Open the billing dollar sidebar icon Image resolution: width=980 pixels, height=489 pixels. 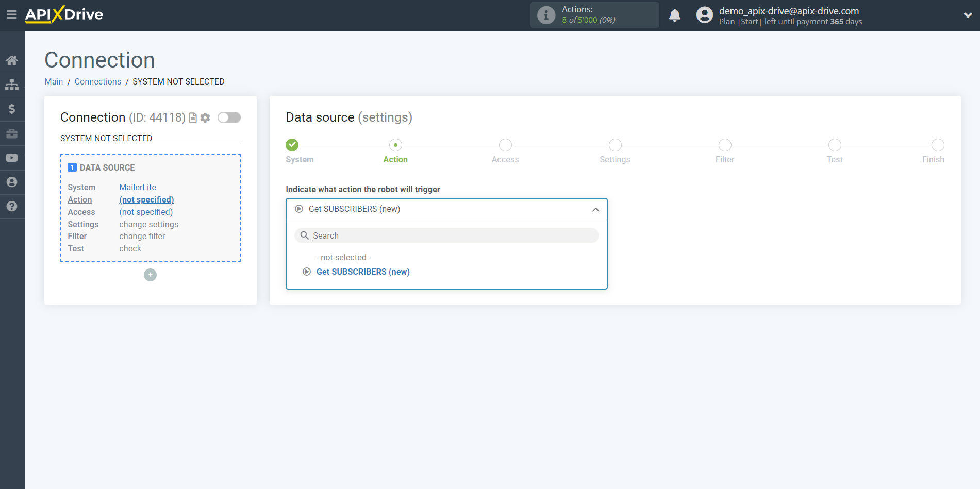click(12, 109)
